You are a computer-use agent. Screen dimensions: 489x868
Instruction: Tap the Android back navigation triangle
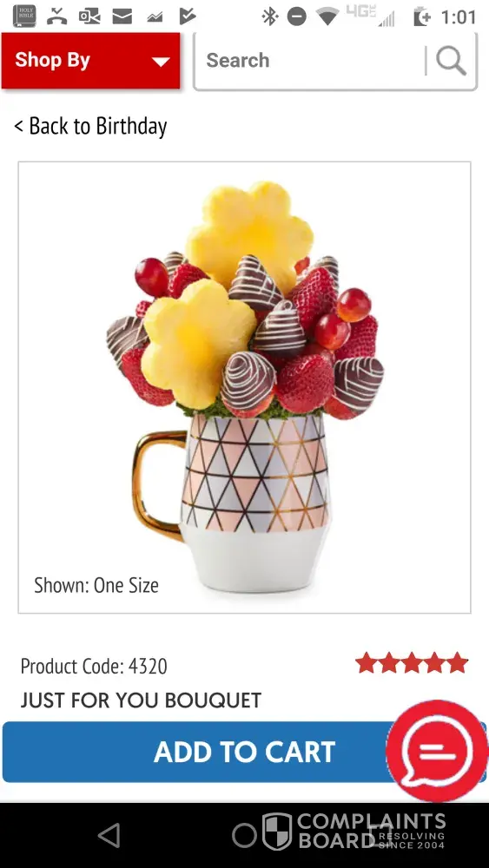[x=109, y=835]
